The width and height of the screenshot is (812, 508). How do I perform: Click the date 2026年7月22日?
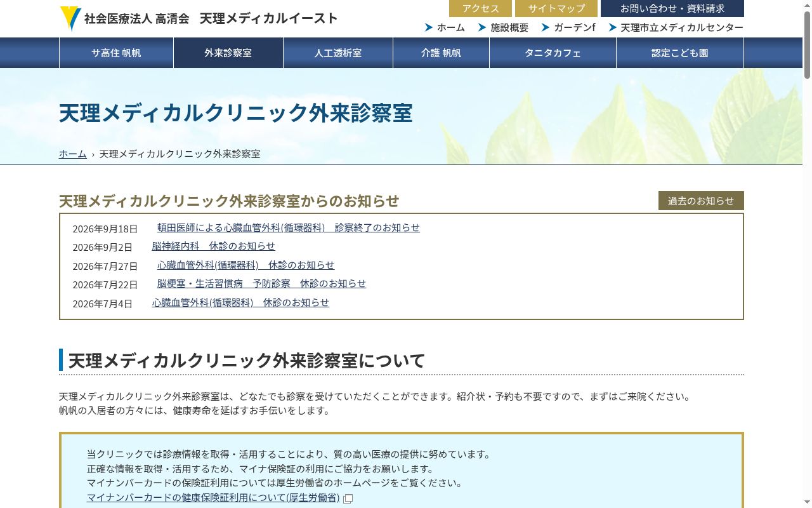coord(105,284)
